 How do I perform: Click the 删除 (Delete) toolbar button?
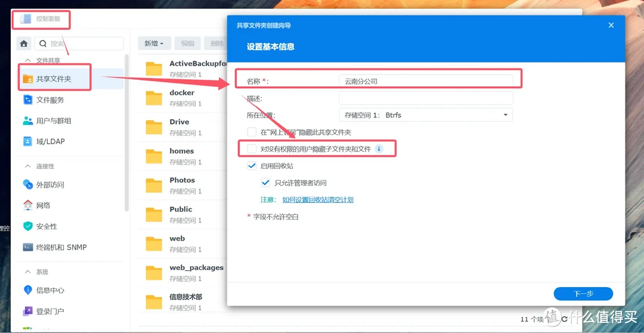pos(216,43)
